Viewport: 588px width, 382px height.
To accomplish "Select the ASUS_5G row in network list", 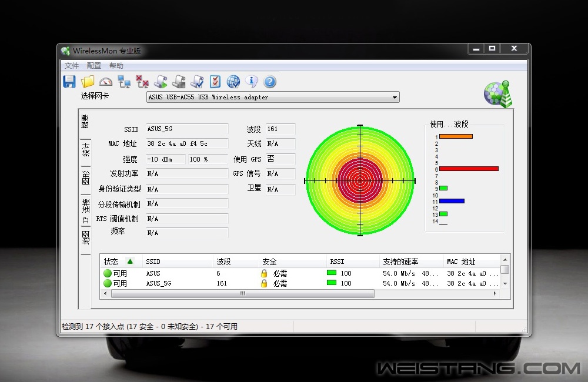I will (x=300, y=283).
